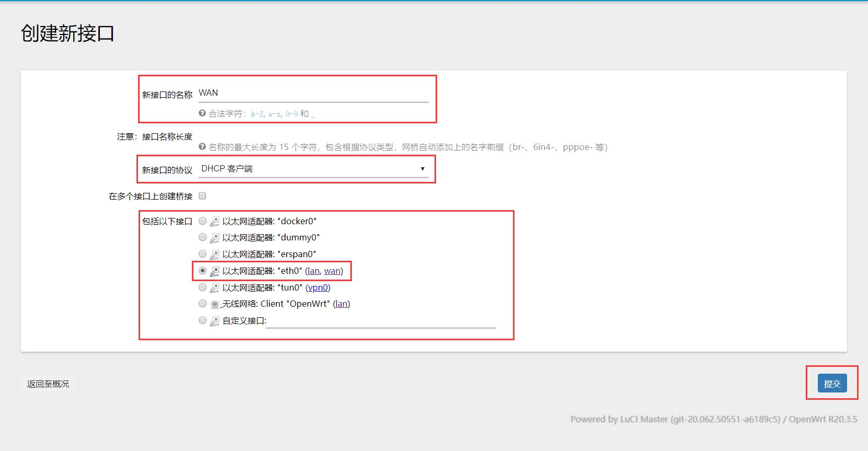Select the wireless Client OpenWrt radio button

click(202, 304)
